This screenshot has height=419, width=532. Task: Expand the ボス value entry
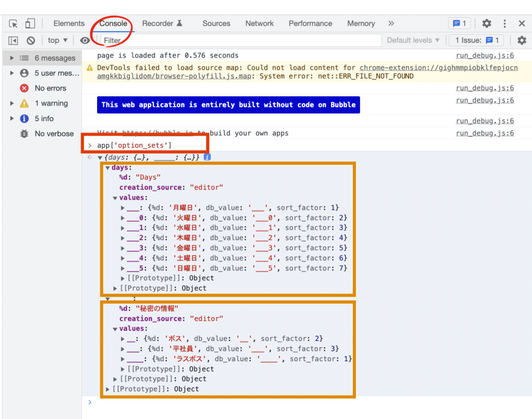(123, 339)
